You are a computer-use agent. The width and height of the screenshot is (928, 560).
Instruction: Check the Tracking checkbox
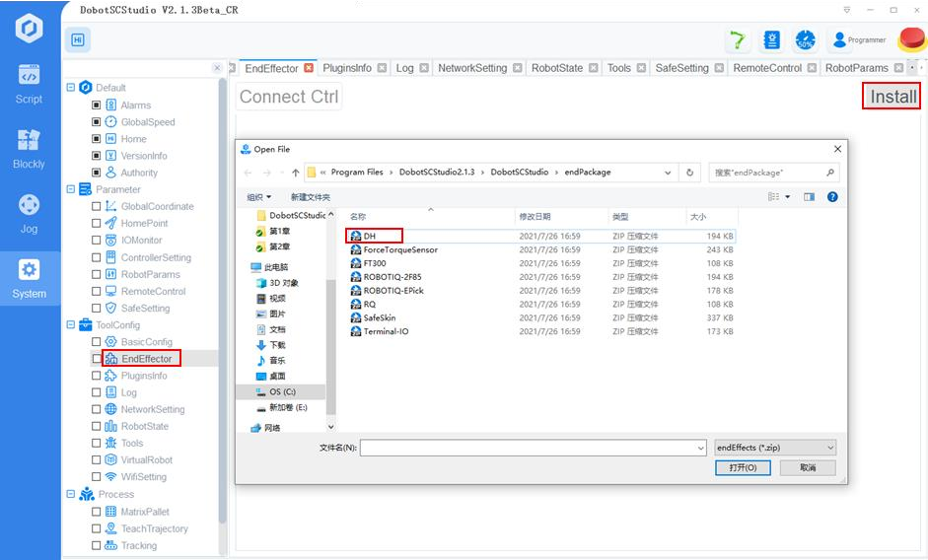coord(96,546)
